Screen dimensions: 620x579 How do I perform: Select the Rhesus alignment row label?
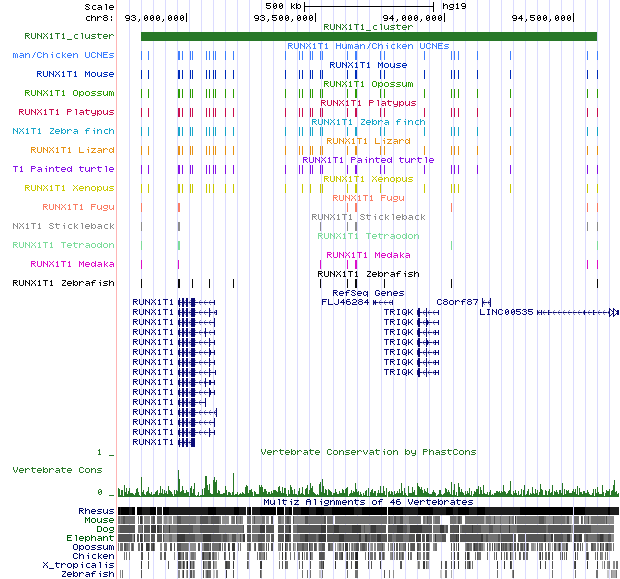95,511
